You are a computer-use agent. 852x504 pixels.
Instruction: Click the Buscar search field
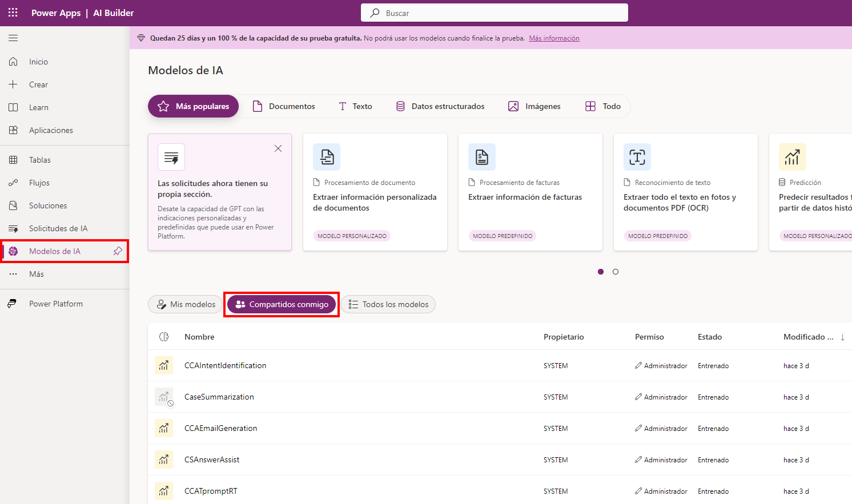pos(495,13)
